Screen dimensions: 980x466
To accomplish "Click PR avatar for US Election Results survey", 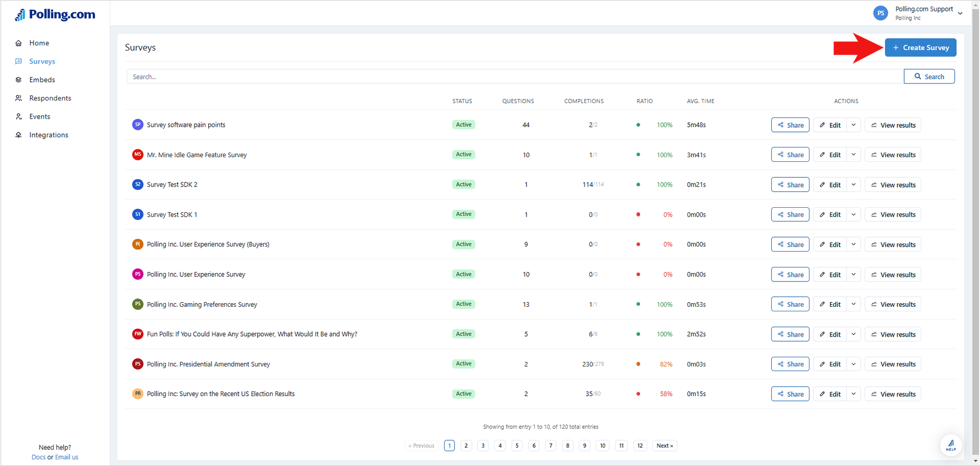I will [x=138, y=394].
